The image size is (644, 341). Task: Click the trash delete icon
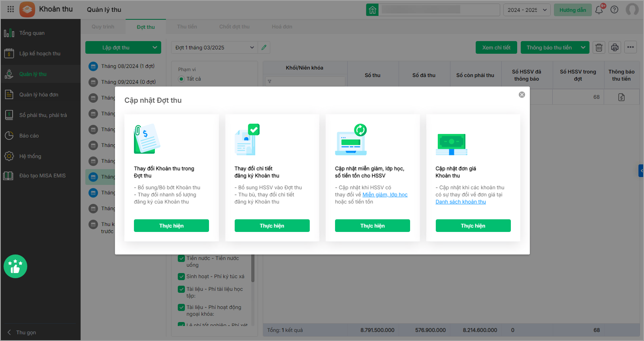click(599, 47)
